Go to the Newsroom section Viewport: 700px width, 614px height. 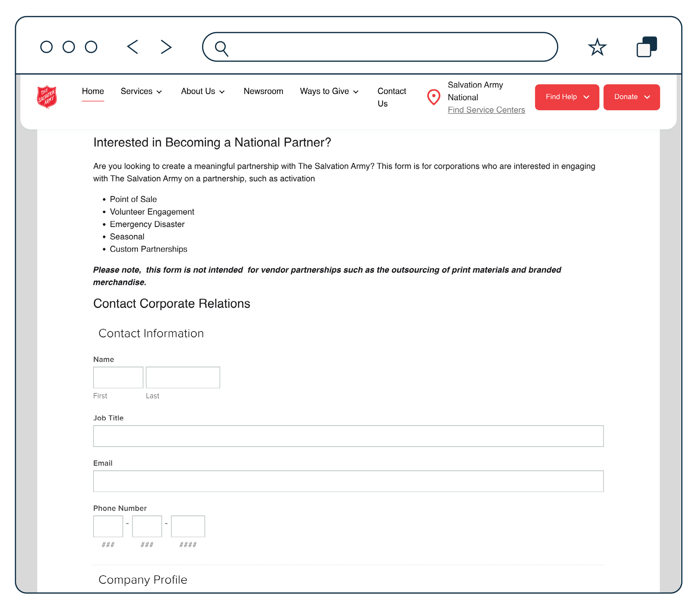[263, 91]
